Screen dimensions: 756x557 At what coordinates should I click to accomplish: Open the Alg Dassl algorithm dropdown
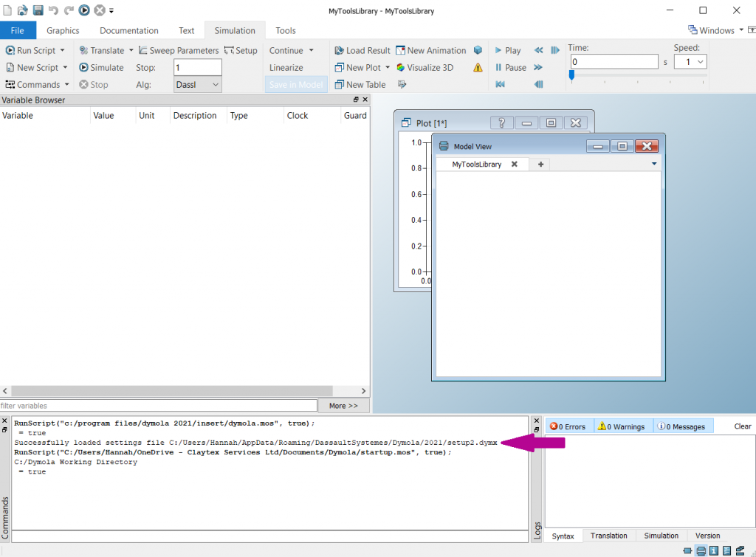click(198, 85)
